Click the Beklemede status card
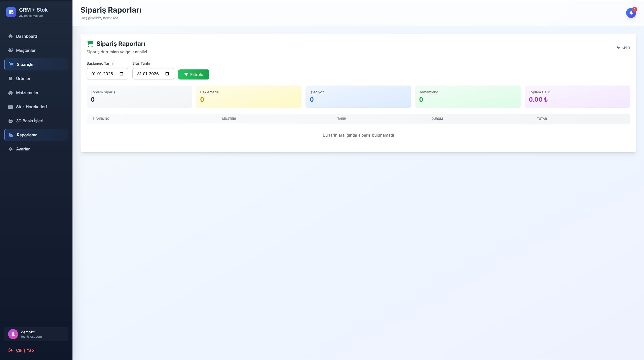Image resolution: width=644 pixels, height=360 pixels. click(x=249, y=97)
